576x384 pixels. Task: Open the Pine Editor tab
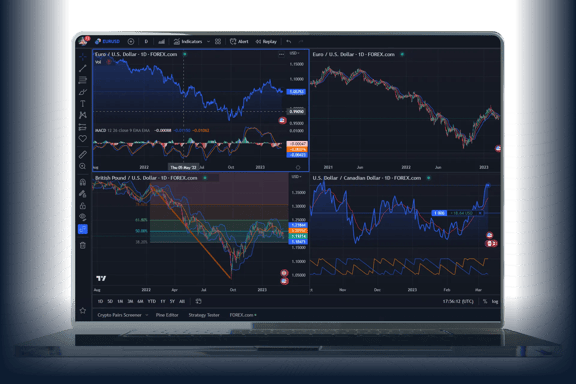pos(167,315)
